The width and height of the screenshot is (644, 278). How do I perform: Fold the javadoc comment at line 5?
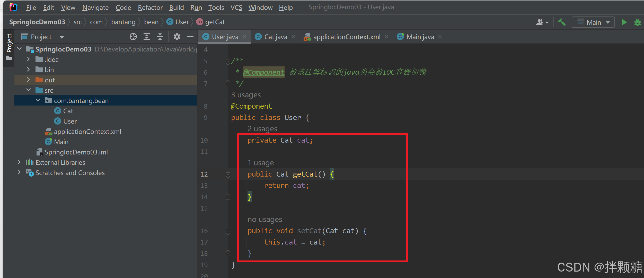coord(228,61)
